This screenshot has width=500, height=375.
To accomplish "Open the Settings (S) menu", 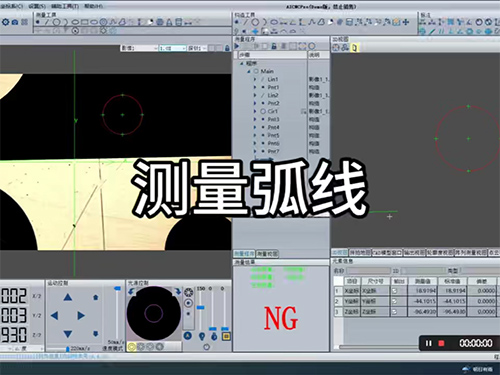I will pyautogui.click(x=37, y=6).
